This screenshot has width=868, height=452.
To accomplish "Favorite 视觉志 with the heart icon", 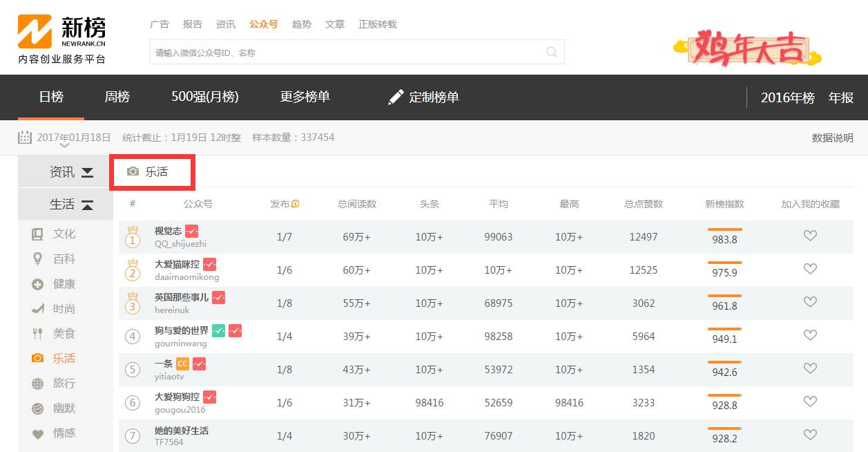I will click(811, 236).
